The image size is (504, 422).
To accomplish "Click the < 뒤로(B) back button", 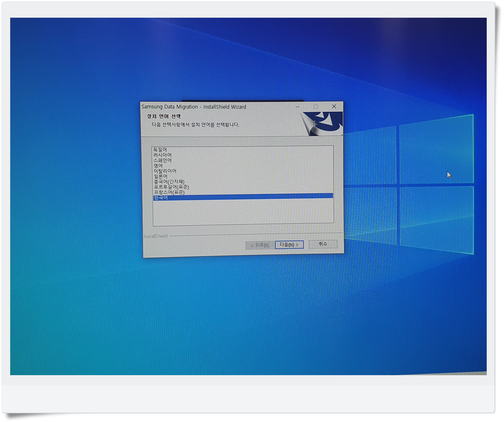I will pyautogui.click(x=259, y=245).
